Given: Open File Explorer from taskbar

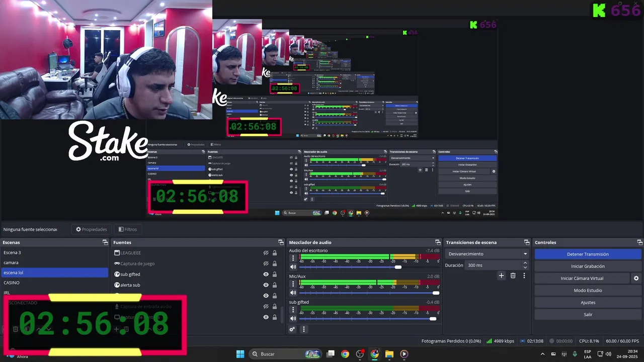Looking at the screenshot, I should tap(389, 354).
